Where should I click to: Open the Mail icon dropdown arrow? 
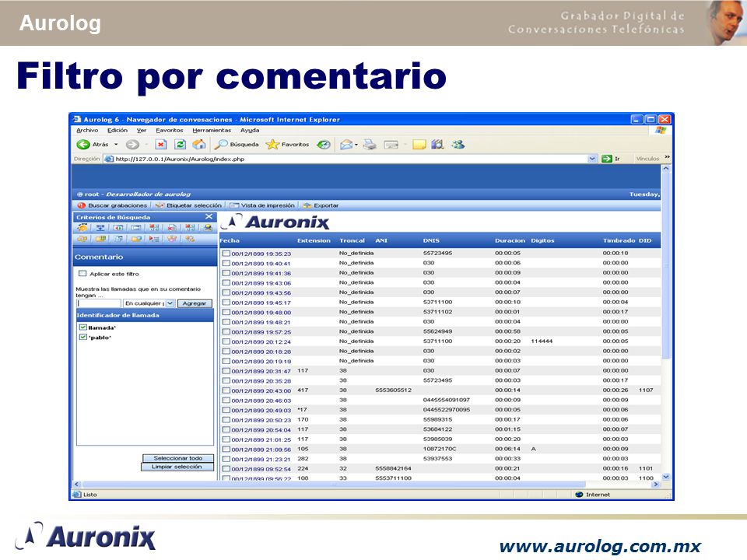click(356, 145)
